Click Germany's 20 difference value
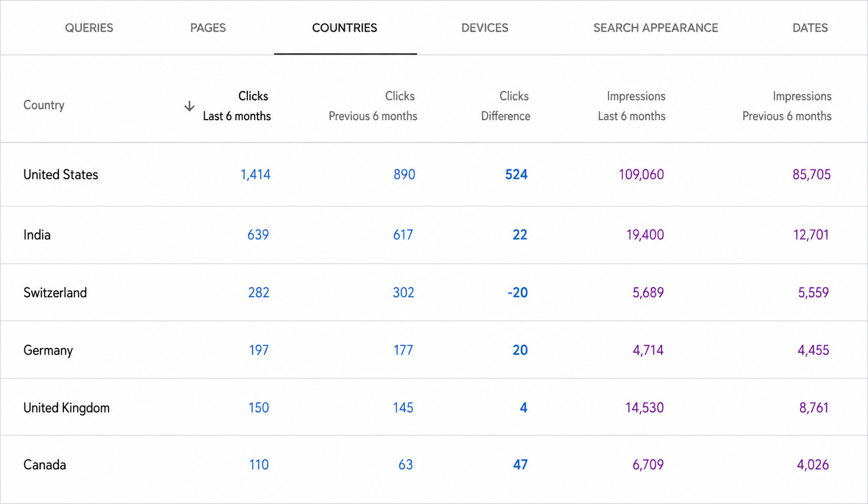This screenshot has width=868, height=504. 520,350
